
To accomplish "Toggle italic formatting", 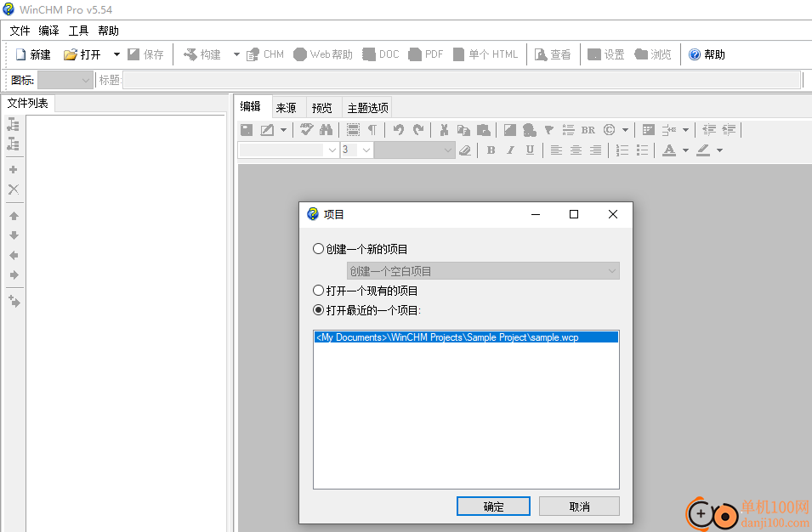I will pos(511,150).
